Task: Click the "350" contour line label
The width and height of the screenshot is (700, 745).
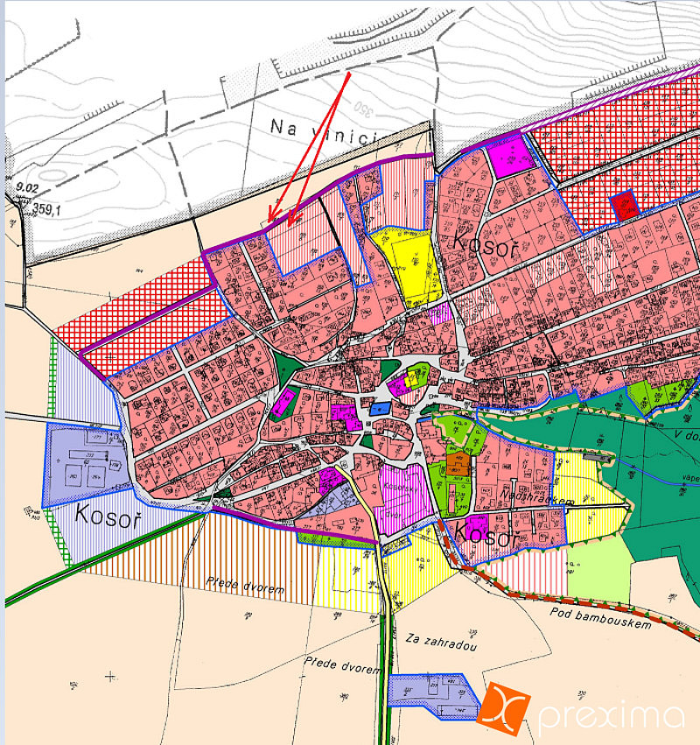Action: 363,109
